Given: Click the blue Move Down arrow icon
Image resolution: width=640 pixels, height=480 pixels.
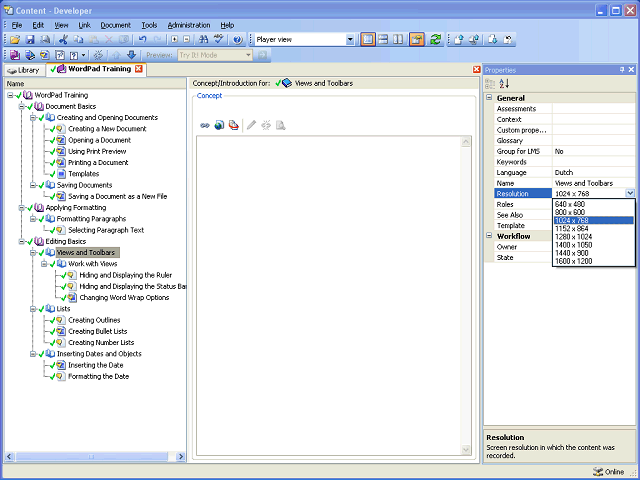Looking at the screenshot, I should [x=131, y=55].
